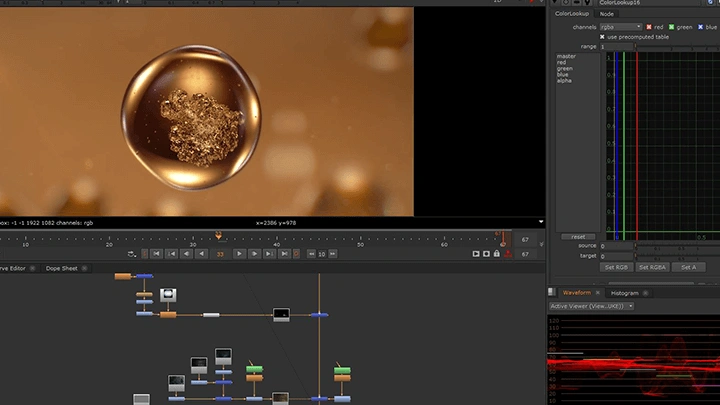Click the red icon beside the lock
The image size is (720, 405).
pyautogui.click(x=508, y=254)
